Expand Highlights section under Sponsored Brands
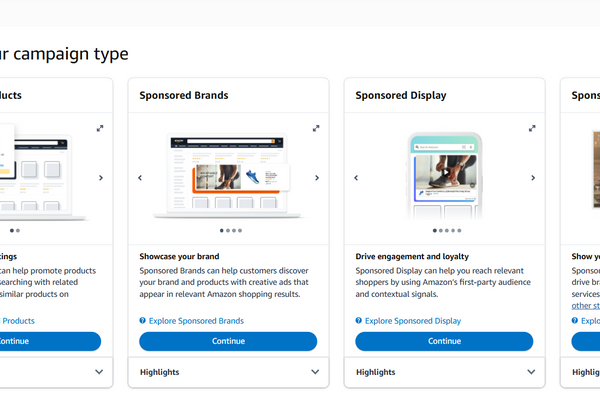Image resolution: width=600 pixels, height=400 pixels. pos(315,372)
